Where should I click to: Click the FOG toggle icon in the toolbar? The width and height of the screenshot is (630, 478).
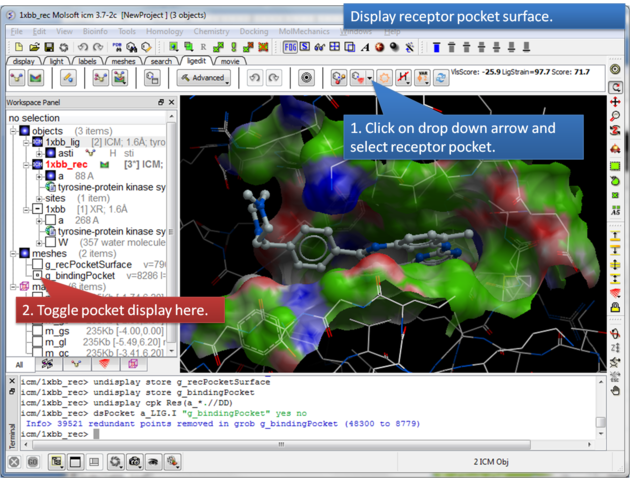tap(291, 47)
